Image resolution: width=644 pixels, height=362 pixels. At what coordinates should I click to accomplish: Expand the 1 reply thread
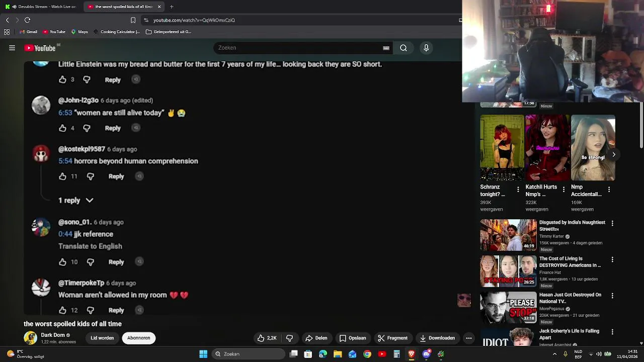click(75, 200)
